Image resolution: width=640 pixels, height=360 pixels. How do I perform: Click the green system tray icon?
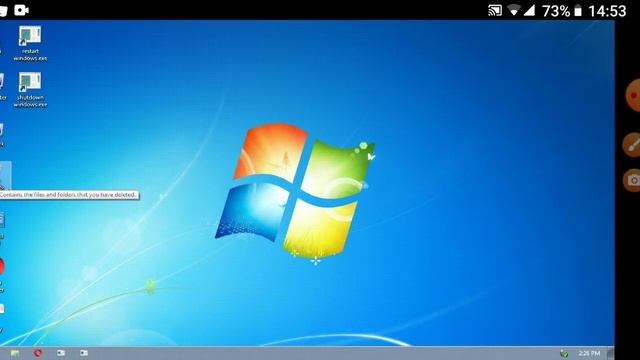pyautogui.click(x=564, y=353)
